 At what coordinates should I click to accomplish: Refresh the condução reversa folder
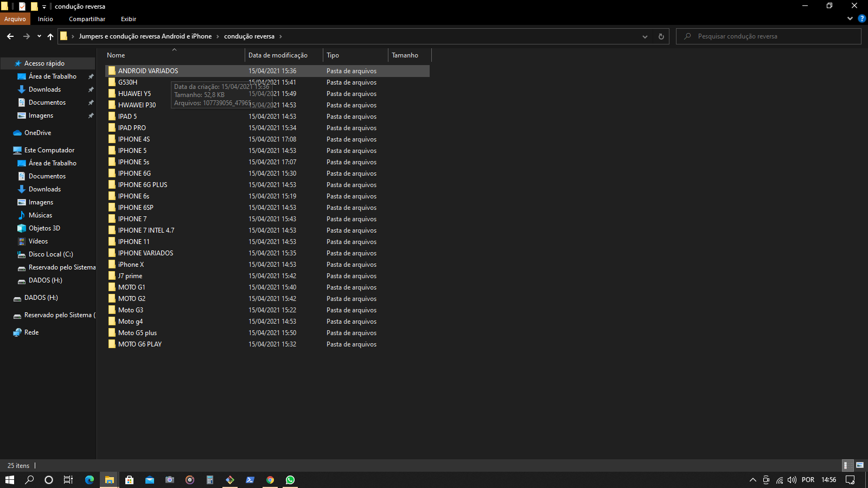(x=661, y=36)
